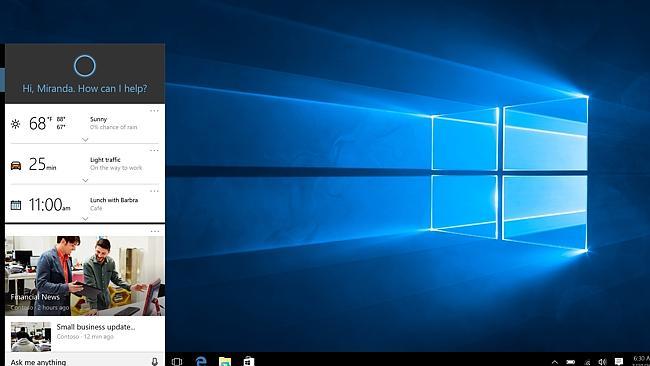Image resolution: width=650 pixels, height=366 pixels.
Task: Click the Hi, Miranda greeting text
Action: click(x=85, y=88)
